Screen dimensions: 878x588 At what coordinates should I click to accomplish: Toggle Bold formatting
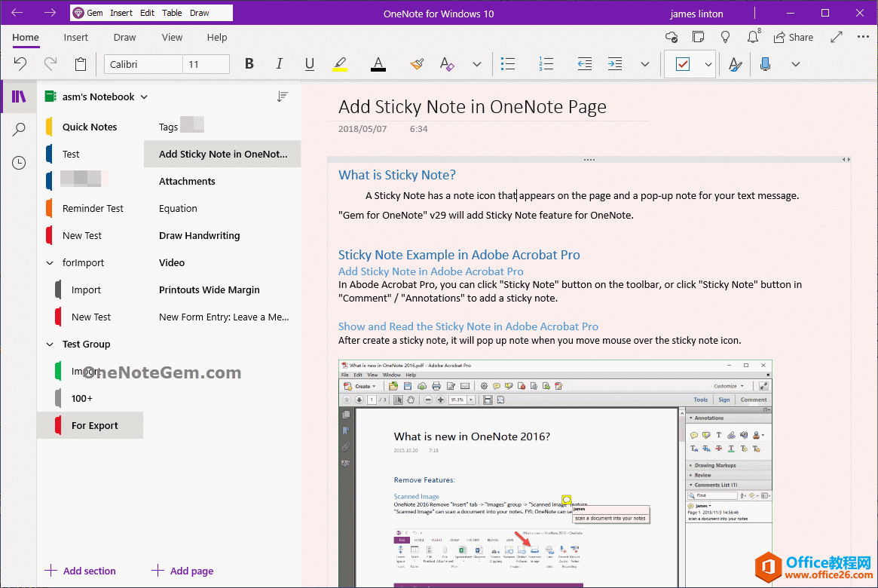[249, 64]
